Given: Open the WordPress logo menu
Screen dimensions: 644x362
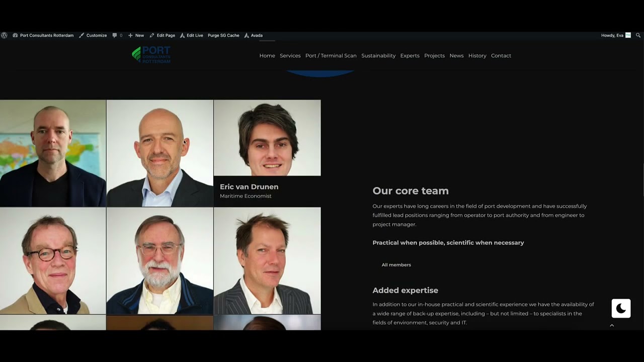Looking at the screenshot, I should click(x=4, y=35).
